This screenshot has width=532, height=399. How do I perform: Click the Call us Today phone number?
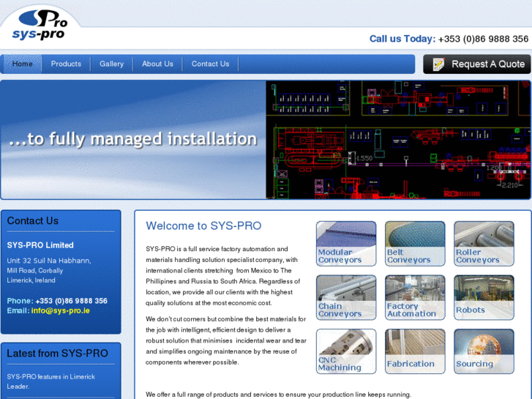point(483,39)
